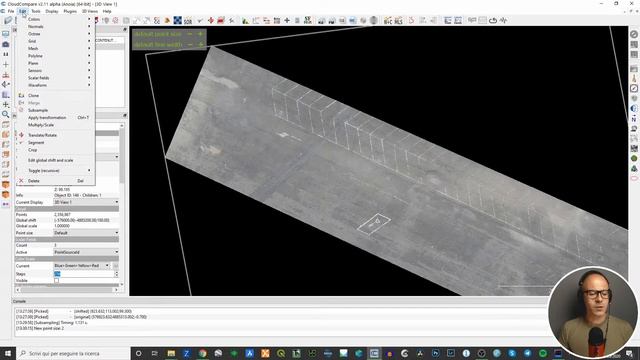
Task: Click the properties panel horizontal scrollbar
Action: (67, 290)
